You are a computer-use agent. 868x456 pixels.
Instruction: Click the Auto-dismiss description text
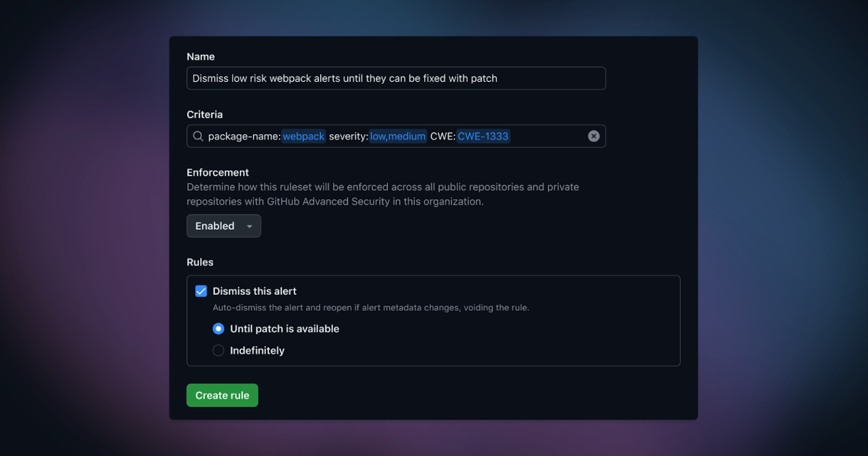[371, 307]
